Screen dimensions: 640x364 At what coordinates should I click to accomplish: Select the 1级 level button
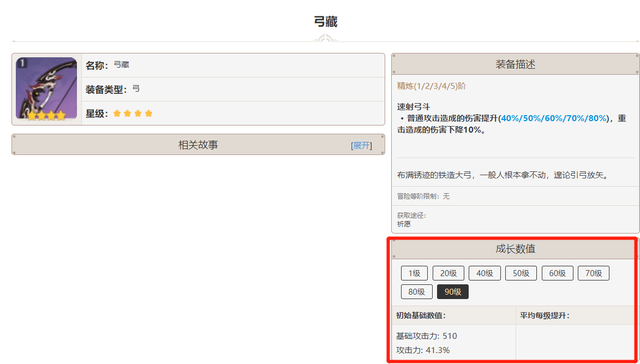coord(414,273)
